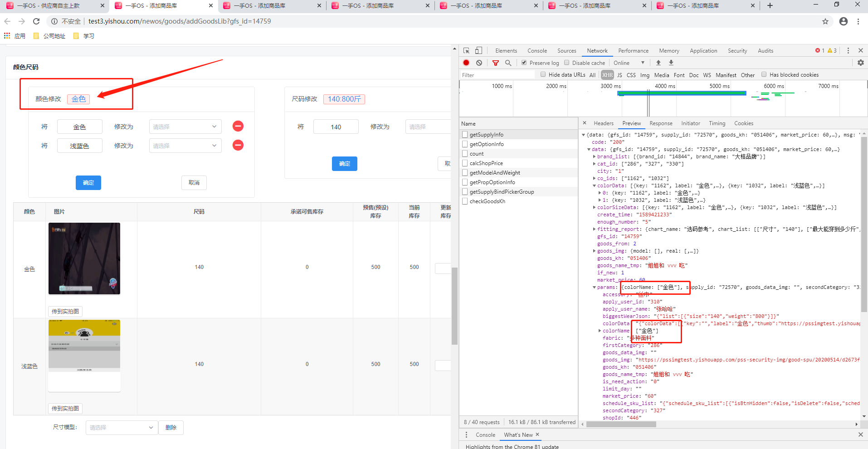Close the What's New drawer tab
This screenshot has height=449, width=868.
click(x=537, y=434)
